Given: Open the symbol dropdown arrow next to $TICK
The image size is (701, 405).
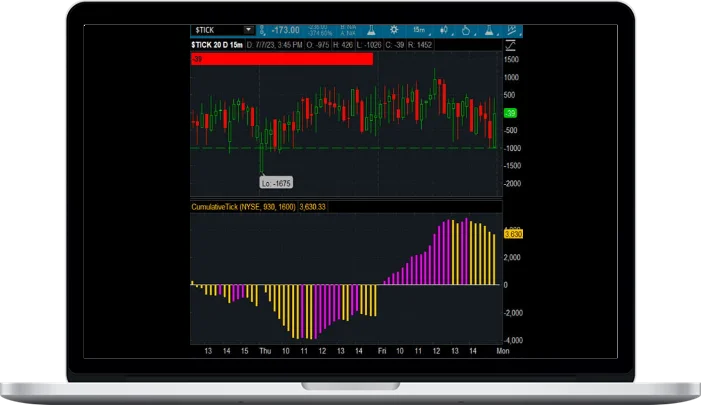Looking at the screenshot, I should click(x=247, y=31).
